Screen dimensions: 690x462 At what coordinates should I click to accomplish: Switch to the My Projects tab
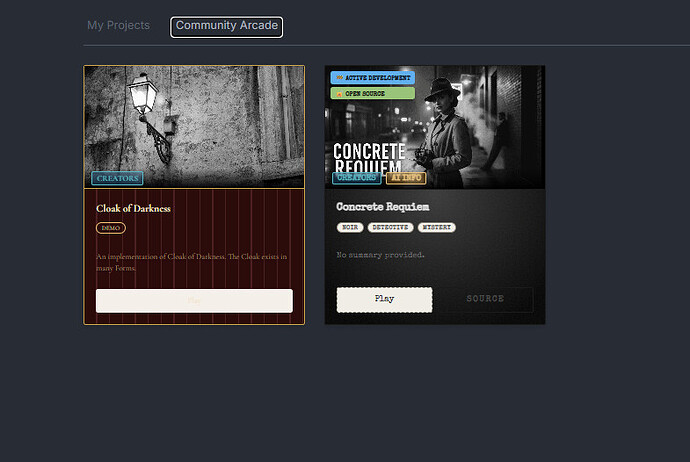pos(118,25)
